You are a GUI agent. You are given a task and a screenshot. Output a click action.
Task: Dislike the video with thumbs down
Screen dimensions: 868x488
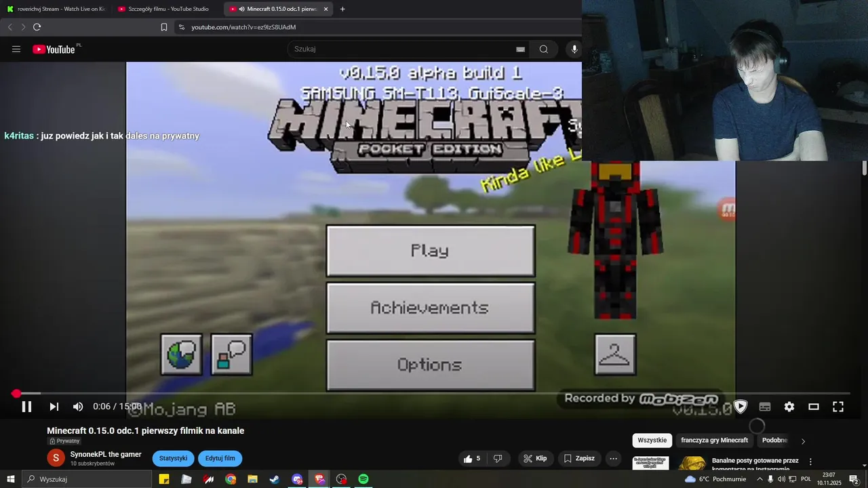tap(498, 459)
